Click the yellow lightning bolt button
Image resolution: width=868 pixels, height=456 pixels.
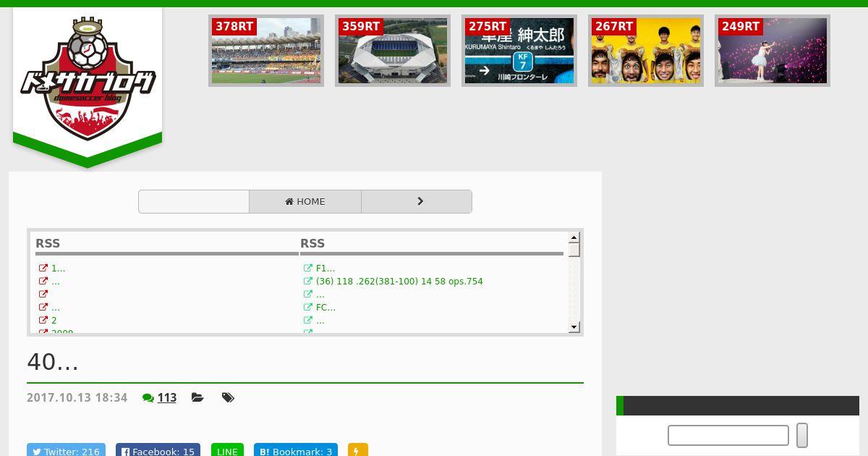(358, 450)
